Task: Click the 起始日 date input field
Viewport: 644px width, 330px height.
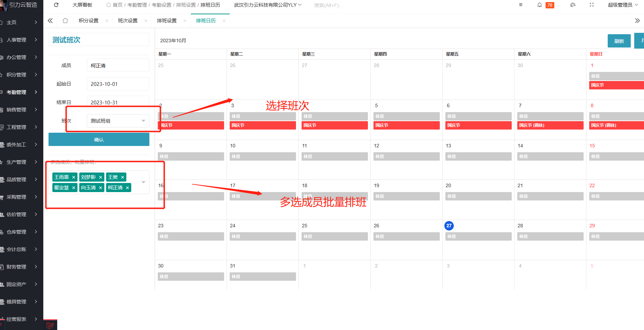Action: [118, 84]
